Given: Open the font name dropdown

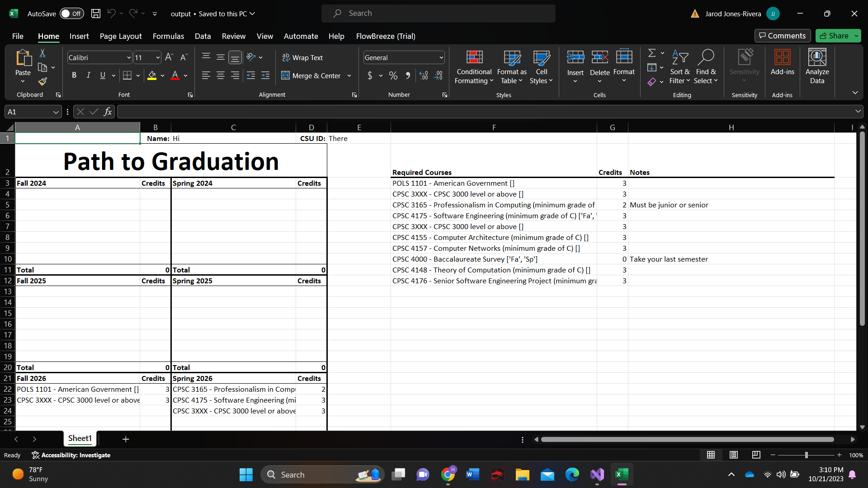Looking at the screenshot, I should pos(129,58).
